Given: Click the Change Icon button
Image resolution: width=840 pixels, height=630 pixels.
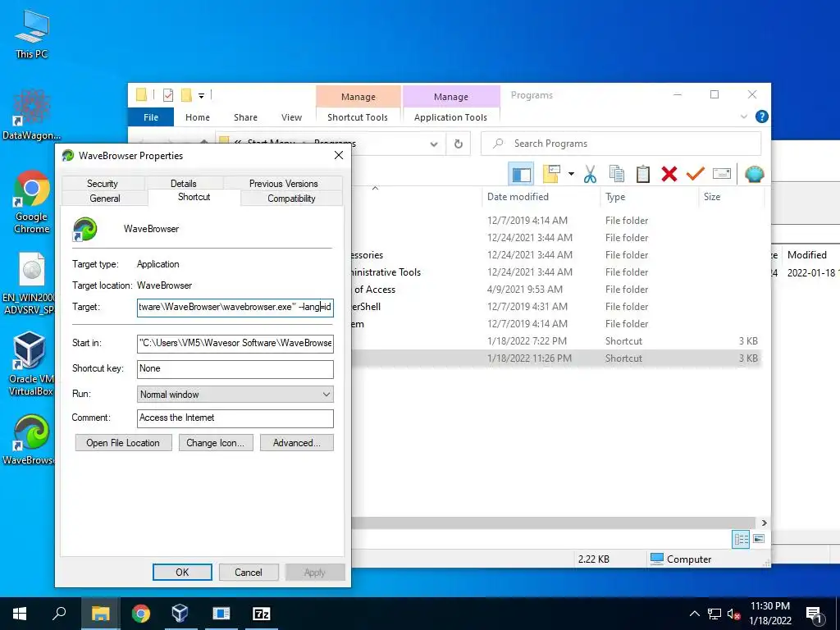Looking at the screenshot, I should [216, 442].
